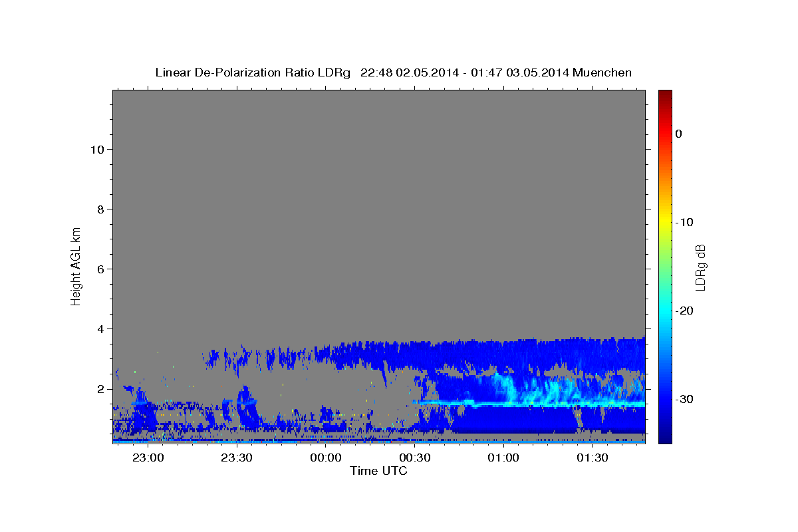Click the colorbar value -10
The image size is (798, 532).
pyautogui.click(x=685, y=222)
